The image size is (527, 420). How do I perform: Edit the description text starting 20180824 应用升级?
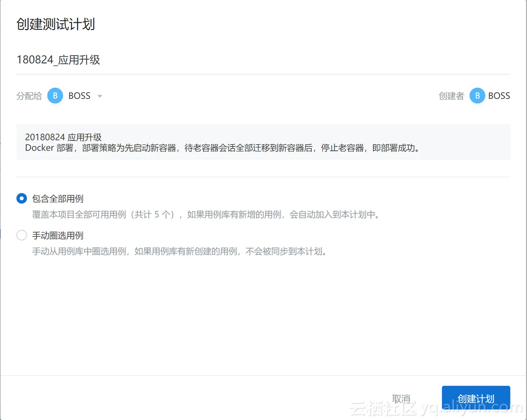pyautogui.click(x=263, y=142)
